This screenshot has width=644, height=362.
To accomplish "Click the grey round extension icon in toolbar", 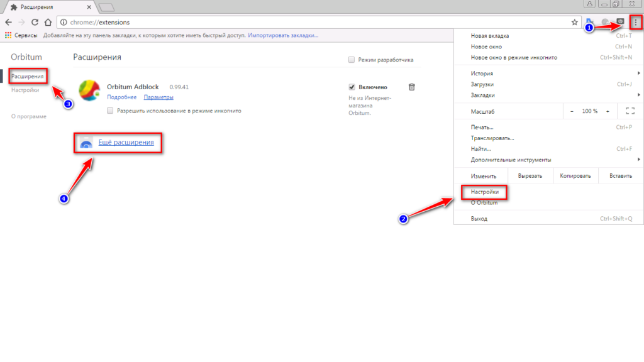I will tap(605, 22).
